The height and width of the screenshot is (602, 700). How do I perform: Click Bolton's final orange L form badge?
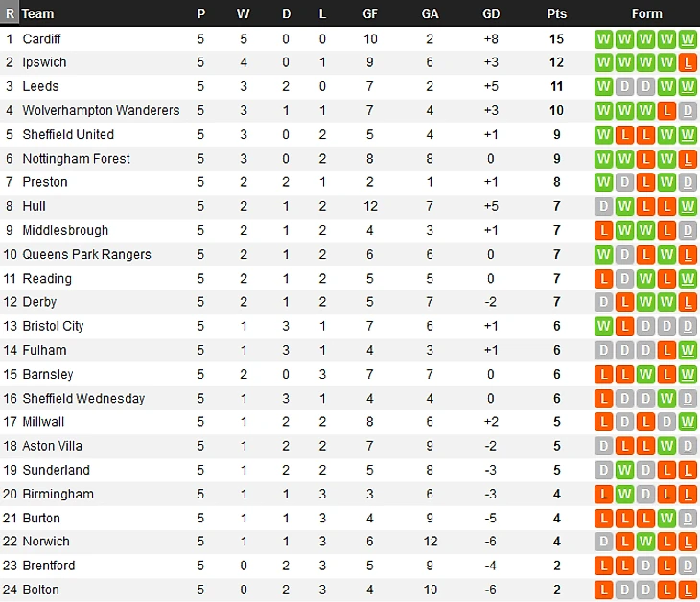688,590
